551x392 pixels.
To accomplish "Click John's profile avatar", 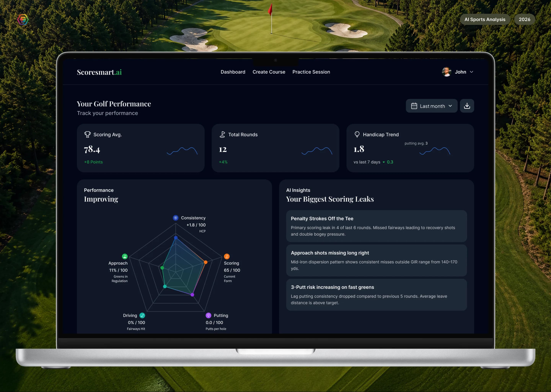I will click(x=447, y=72).
